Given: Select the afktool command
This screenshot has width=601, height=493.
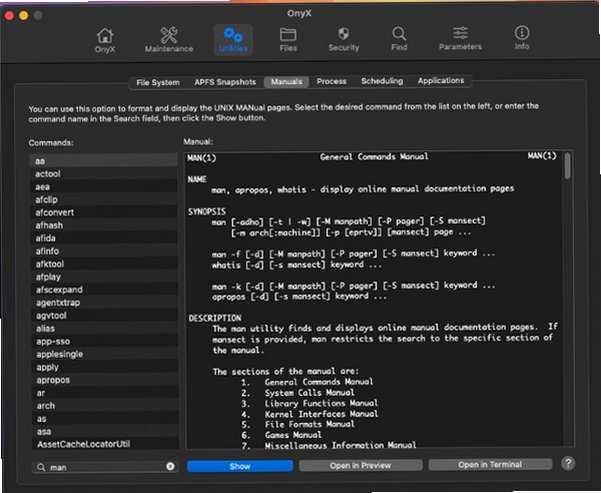Looking at the screenshot, I should (x=104, y=264).
